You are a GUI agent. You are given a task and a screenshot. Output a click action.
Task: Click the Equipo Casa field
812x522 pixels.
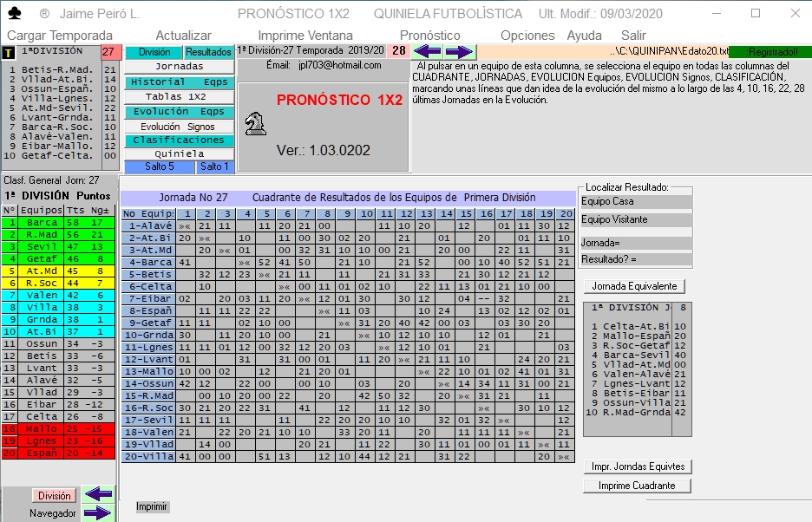(x=636, y=201)
